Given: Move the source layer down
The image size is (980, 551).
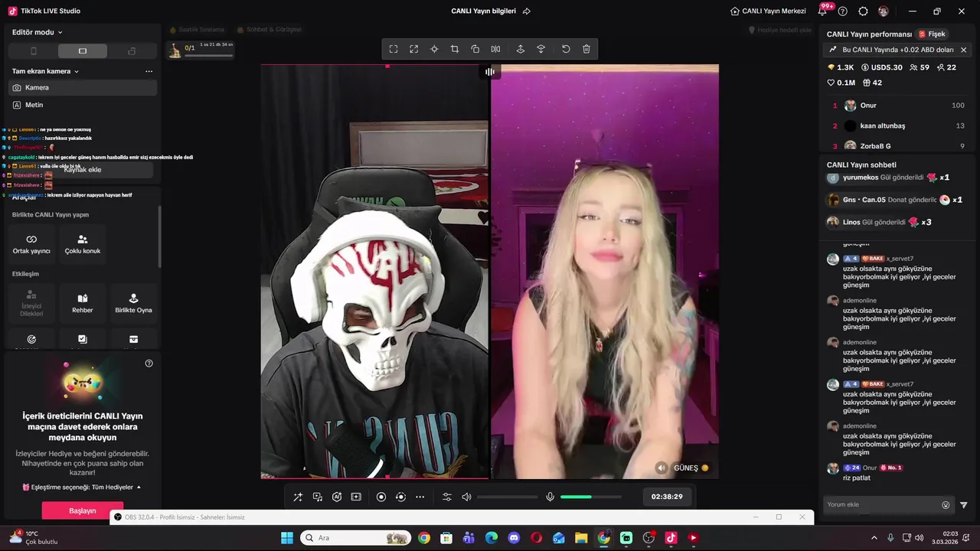Looking at the screenshot, I should (x=541, y=49).
